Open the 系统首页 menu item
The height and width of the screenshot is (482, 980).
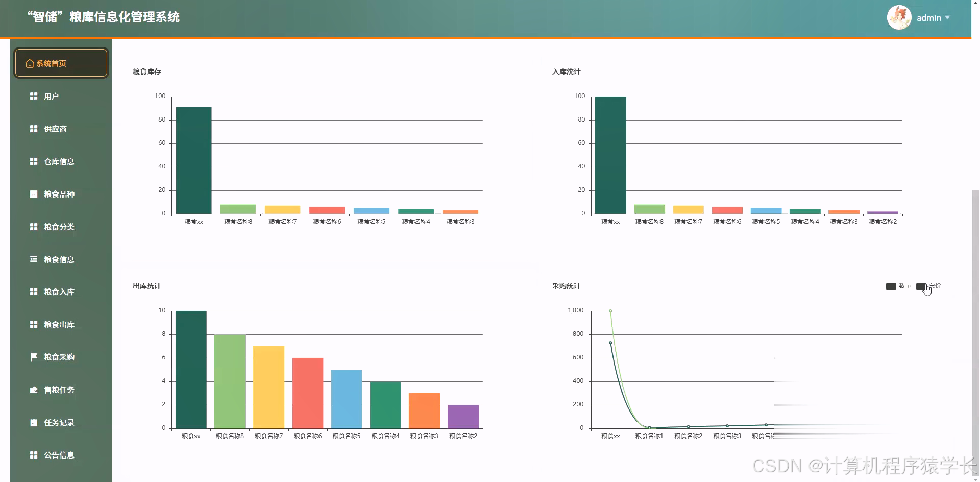(61, 63)
